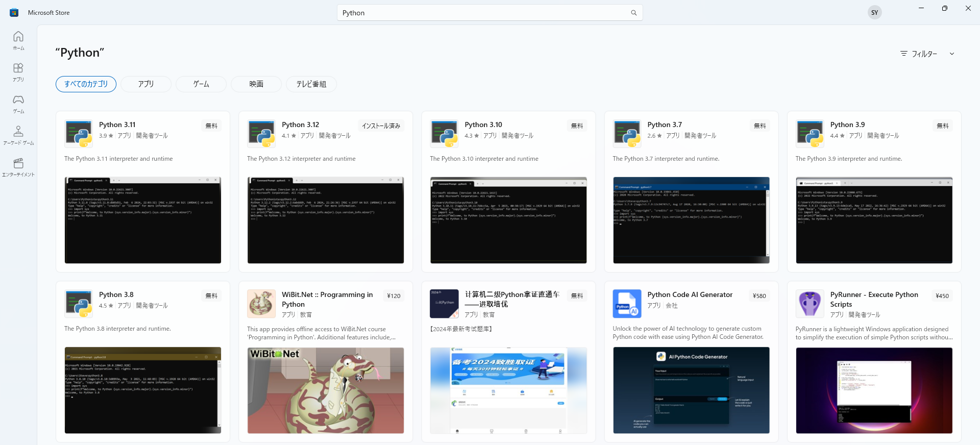Open the Python 3.10 terminal screenshot thumbnail

pyautogui.click(x=508, y=220)
